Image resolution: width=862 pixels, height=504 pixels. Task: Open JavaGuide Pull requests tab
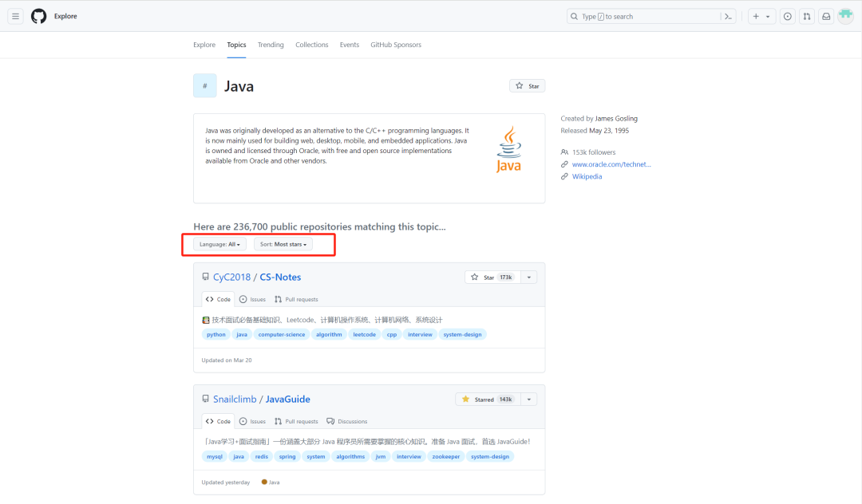pyautogui.click(x=296, y=421)
